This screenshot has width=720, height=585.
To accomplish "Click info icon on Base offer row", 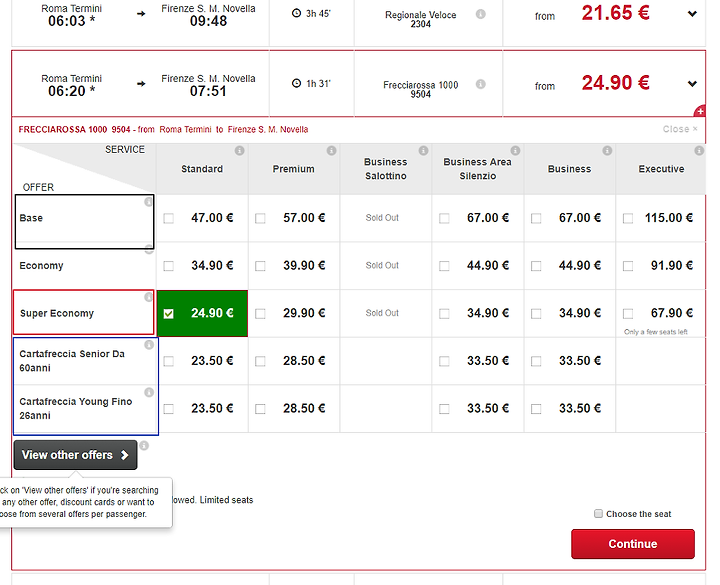I will click(x=148, y=202).
